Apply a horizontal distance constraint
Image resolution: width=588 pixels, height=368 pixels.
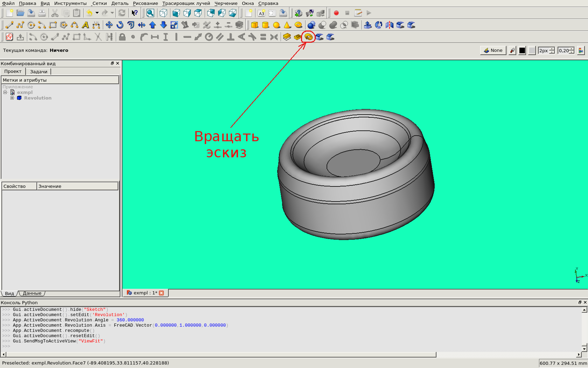pos(155,37)
